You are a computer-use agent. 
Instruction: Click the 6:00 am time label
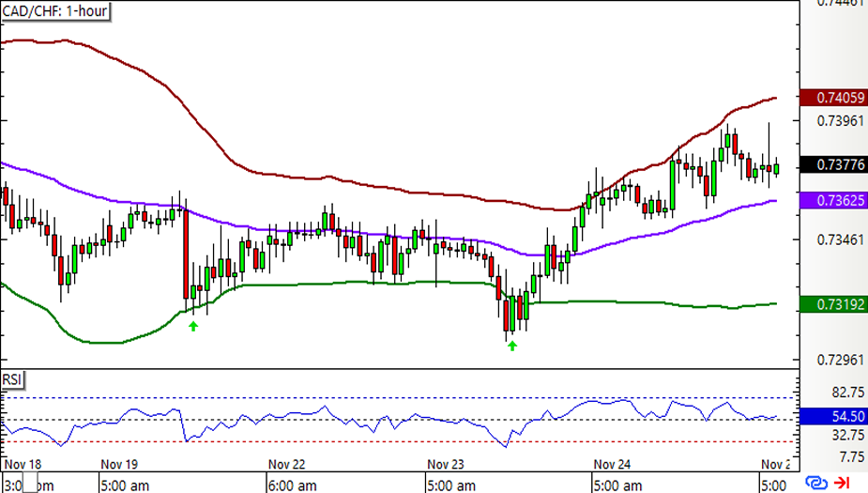coord(292,485)
